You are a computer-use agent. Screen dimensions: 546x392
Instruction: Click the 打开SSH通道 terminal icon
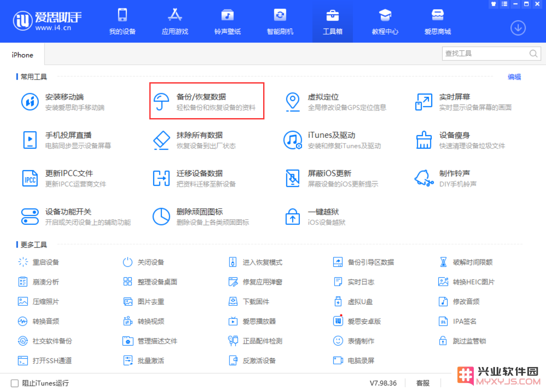(23, 360)
